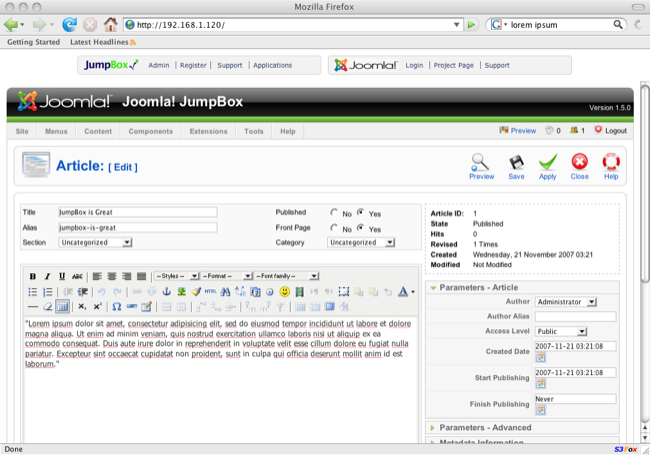The width and height of the screenshot is (650, 455).
Task: Open the Format dropdown
Action: [x=226, y=276]
